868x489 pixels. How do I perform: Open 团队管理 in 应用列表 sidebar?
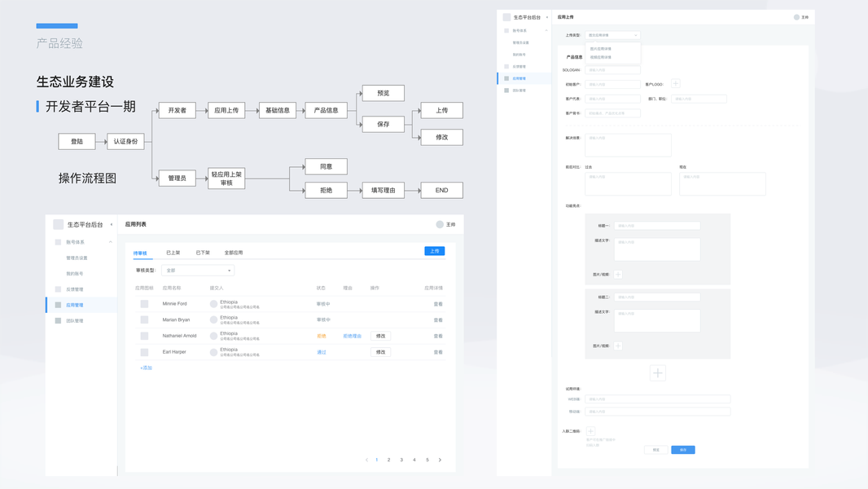pyautogui.click(x=75, y=320)
